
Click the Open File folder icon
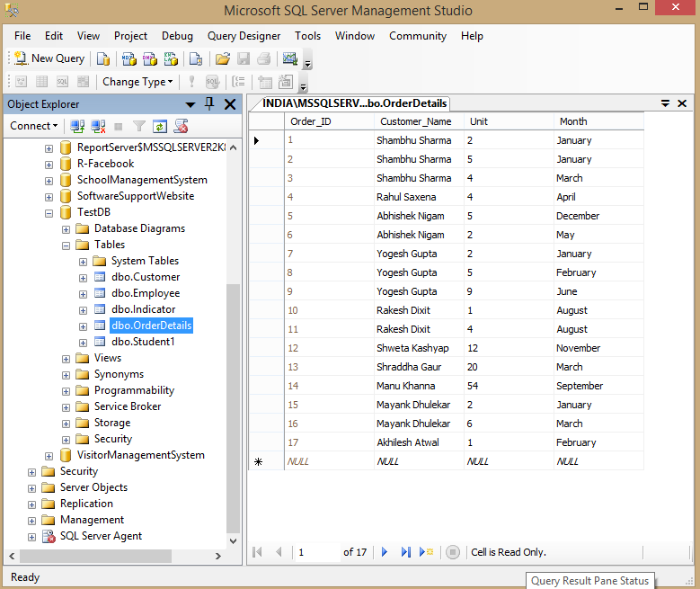[x=222, y=58]
